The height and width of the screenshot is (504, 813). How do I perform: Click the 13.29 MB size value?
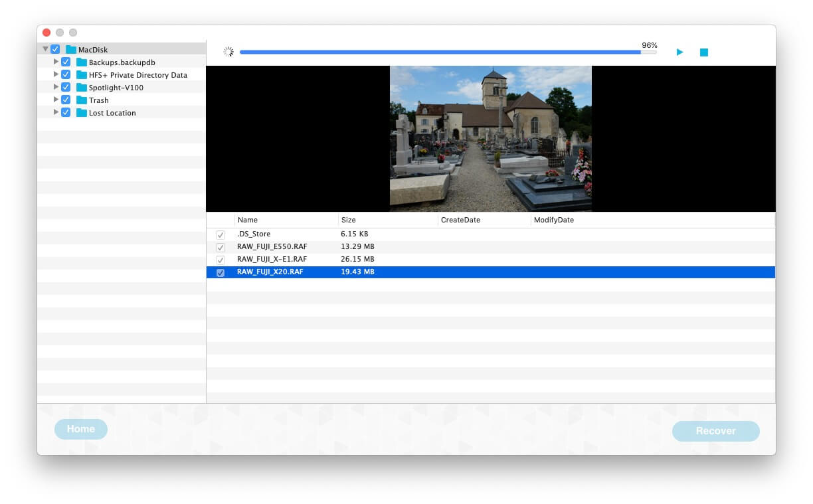coord(357,247)
